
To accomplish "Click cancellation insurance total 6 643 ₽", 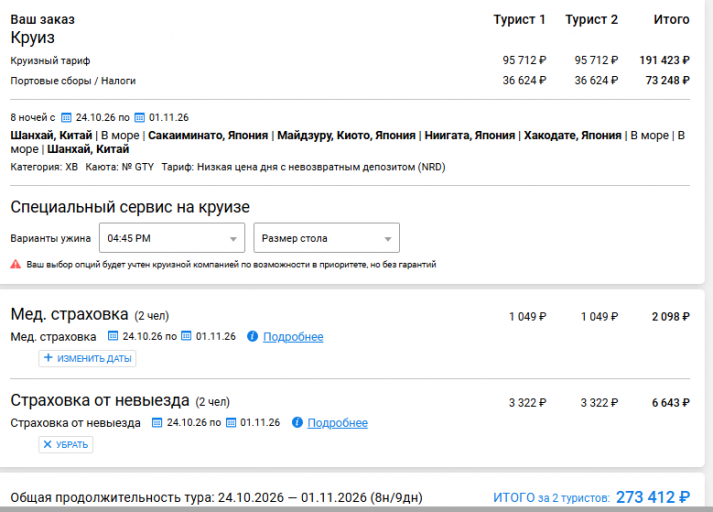I will point(671,402).
